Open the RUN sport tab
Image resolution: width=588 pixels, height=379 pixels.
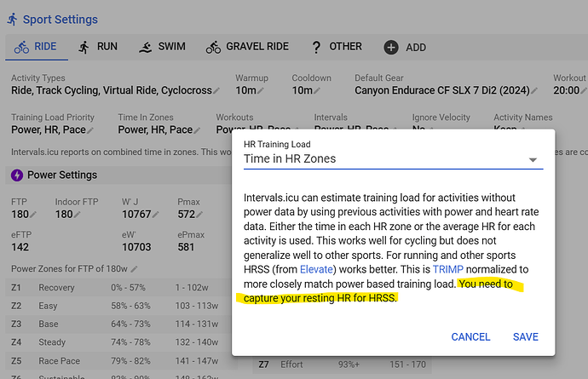click(x=98, y=47)
